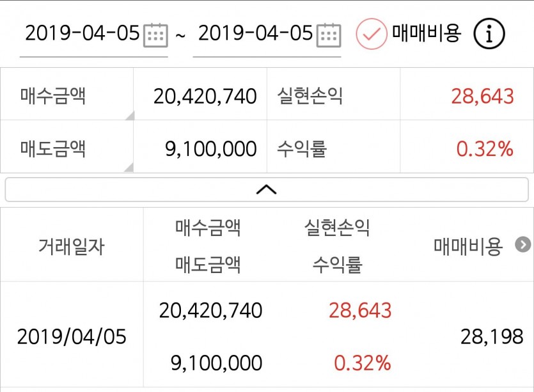The width and height of the screenshot is (534, 392).
Task: Select the 2019/04/05 transaction row date
Action: tap(72, 337)
